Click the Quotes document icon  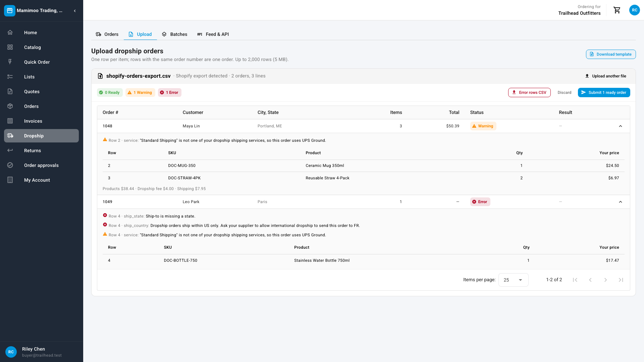click(10, 92)
